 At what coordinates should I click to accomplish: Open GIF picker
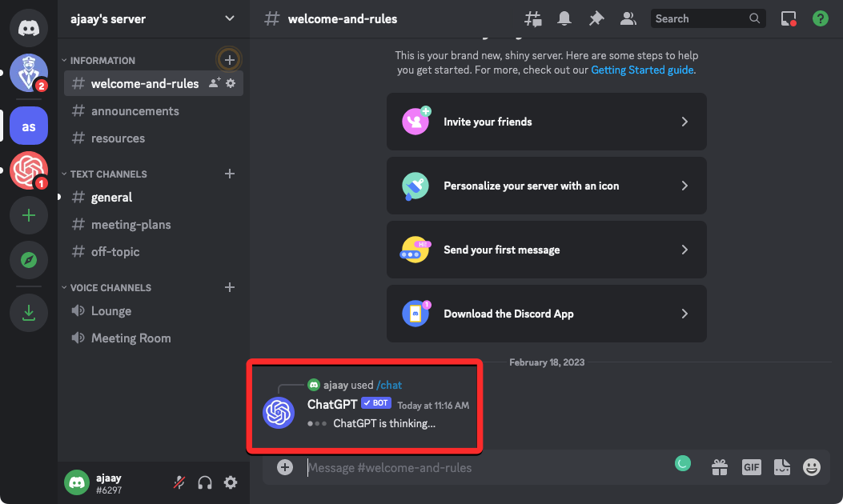(751, 467)
